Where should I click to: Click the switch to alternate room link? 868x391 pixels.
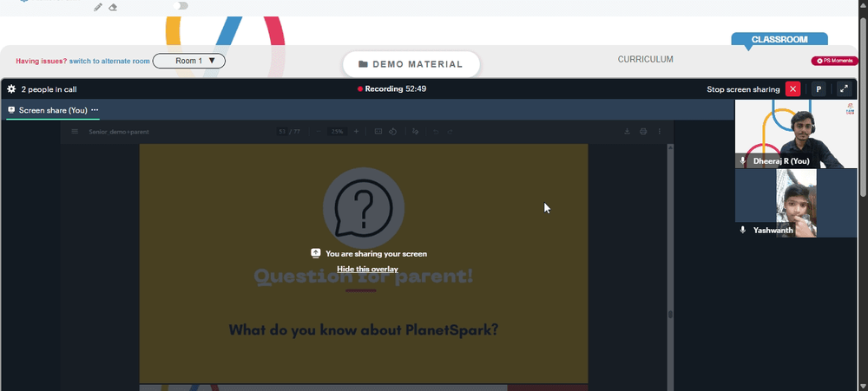pyautogui.click(x=109, y=62)
